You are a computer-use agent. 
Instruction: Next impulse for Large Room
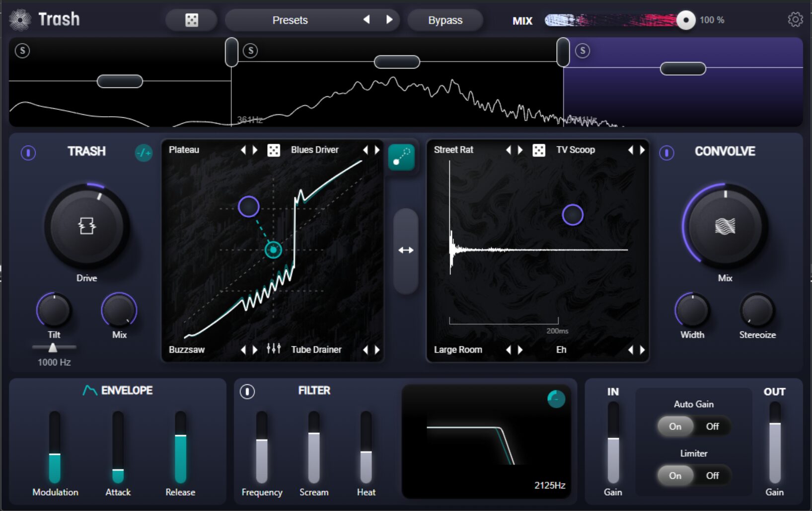coord(520,349)
